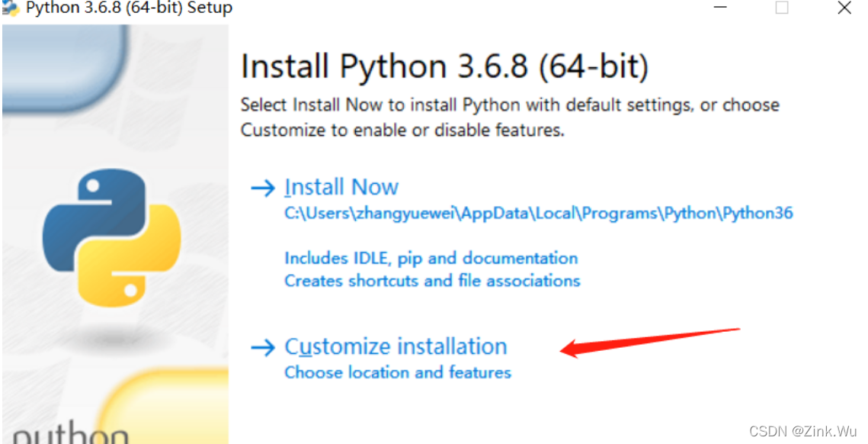This screenshot has height=444, width=868.
Task: Click 'Choose location and features' text
Action: pos(398,372)
